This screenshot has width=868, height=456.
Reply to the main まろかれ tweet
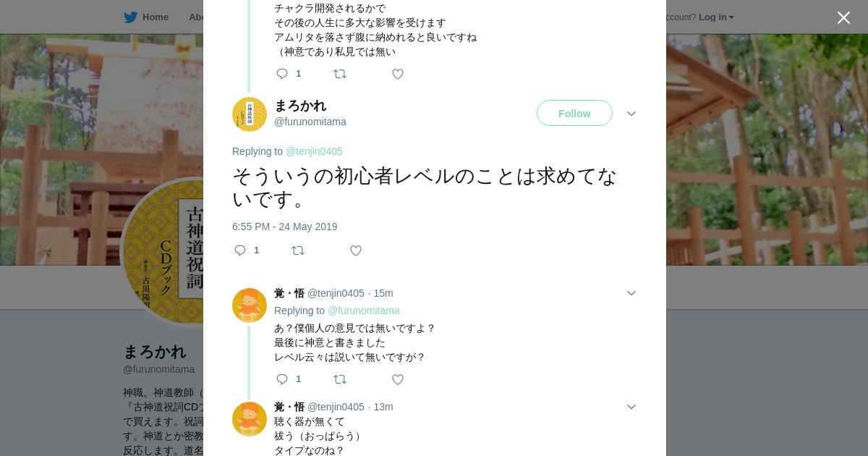tap(241, 250)
